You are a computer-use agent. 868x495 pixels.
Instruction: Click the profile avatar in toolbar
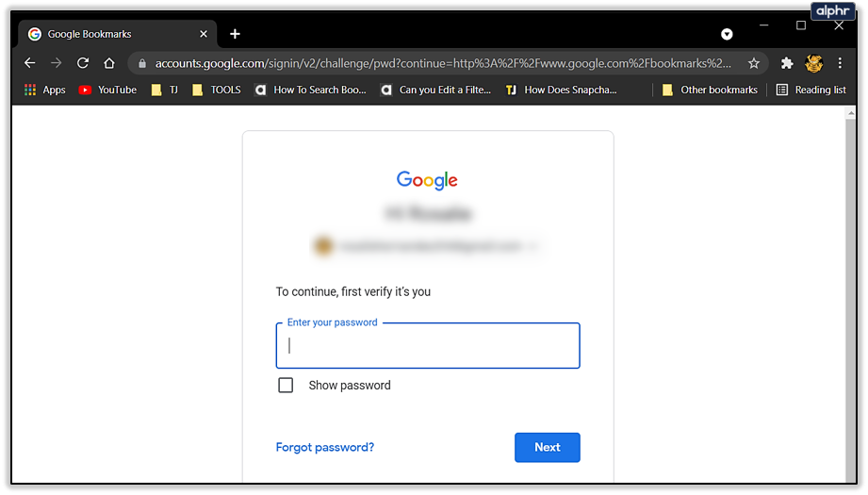point(814,63)
